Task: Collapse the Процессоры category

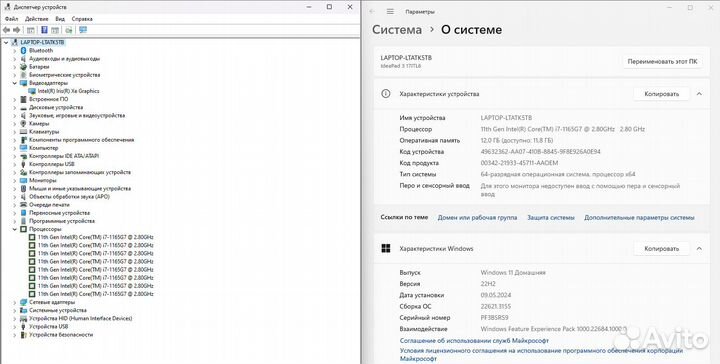Action: [15, 229]
